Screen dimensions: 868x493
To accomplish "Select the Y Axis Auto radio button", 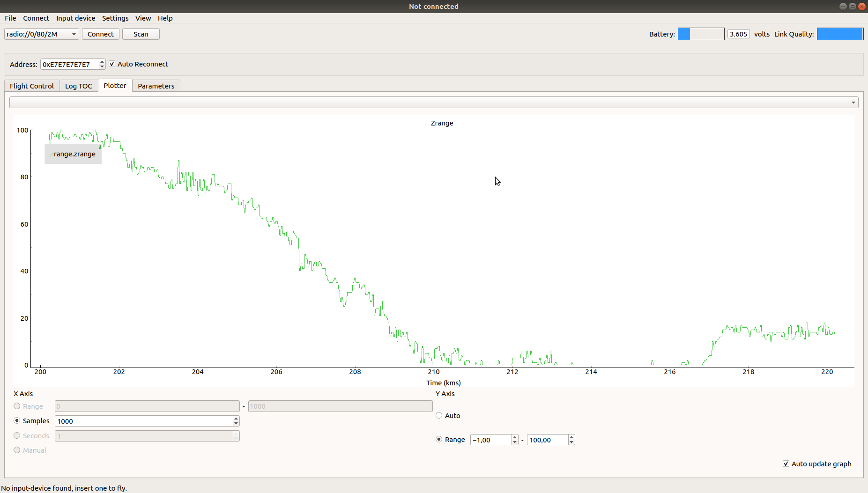I will point(439,415).
